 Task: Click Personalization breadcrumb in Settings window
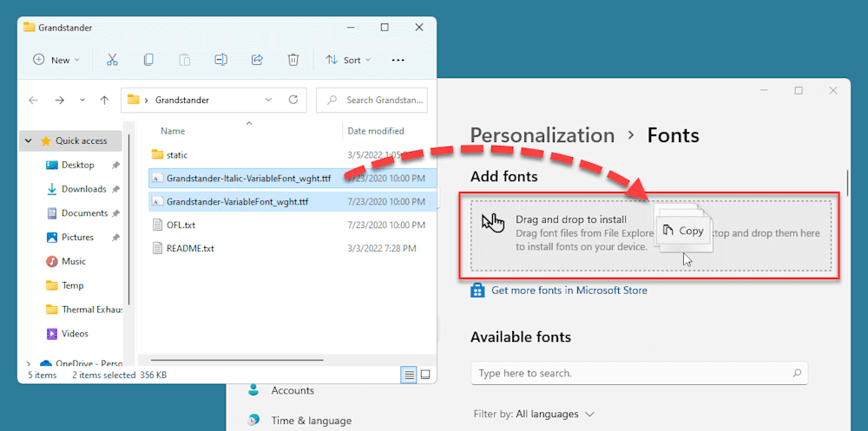coord(542,135)
